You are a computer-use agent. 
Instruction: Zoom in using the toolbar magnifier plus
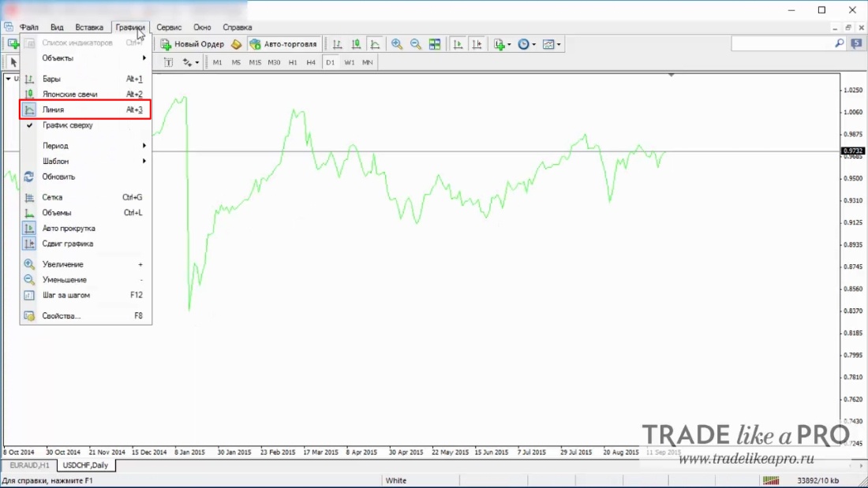point(397,44)
